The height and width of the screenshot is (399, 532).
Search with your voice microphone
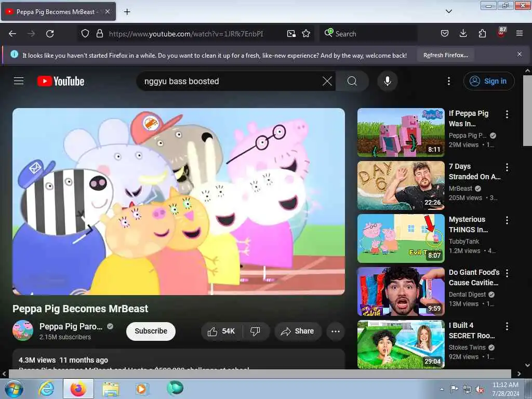pos(387,81)
